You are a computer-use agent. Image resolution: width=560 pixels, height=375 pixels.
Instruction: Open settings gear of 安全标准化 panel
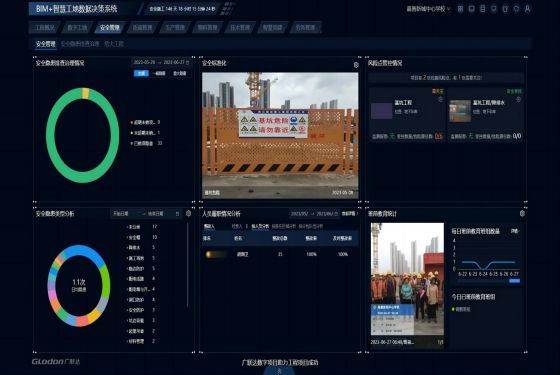356,65
